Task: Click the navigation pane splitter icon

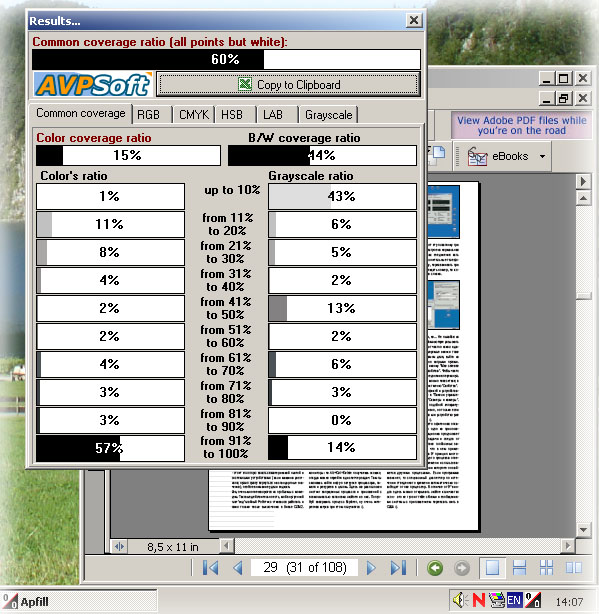Action: pyautogui.click(x=119, y=546)
